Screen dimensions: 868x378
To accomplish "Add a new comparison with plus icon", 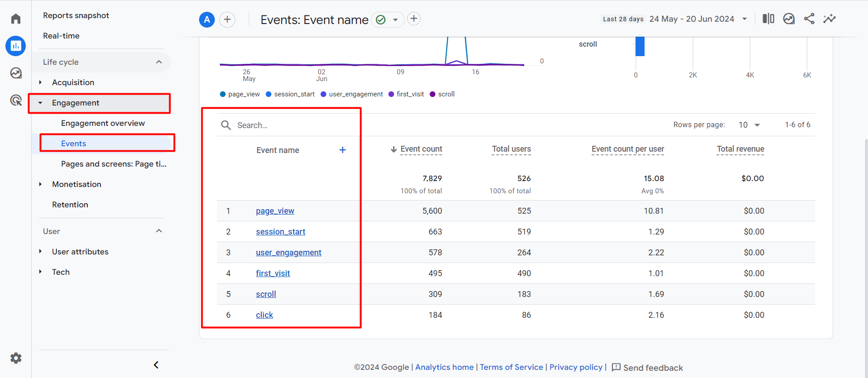I will click(x=227, y=19).
